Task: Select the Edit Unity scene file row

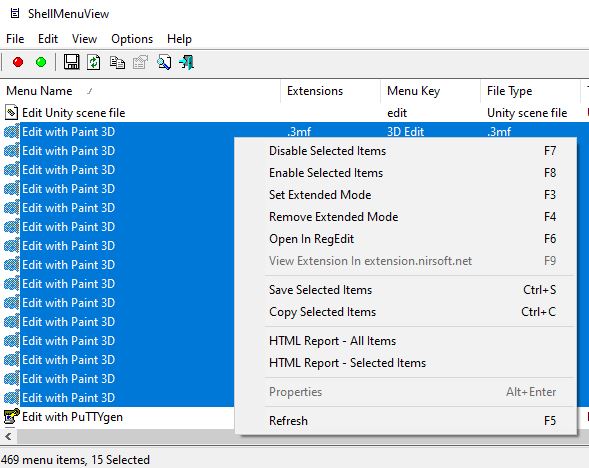Action: (294, 113)
